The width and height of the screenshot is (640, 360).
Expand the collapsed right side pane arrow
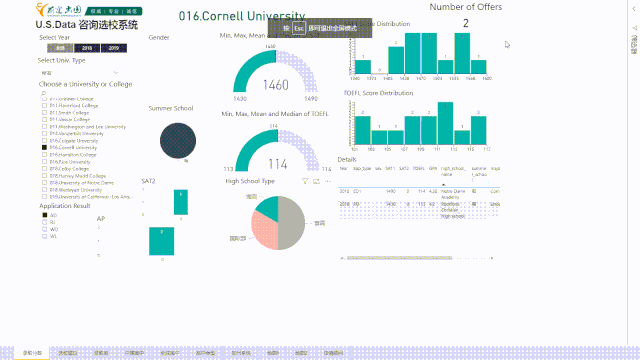[x=634, y=9]
